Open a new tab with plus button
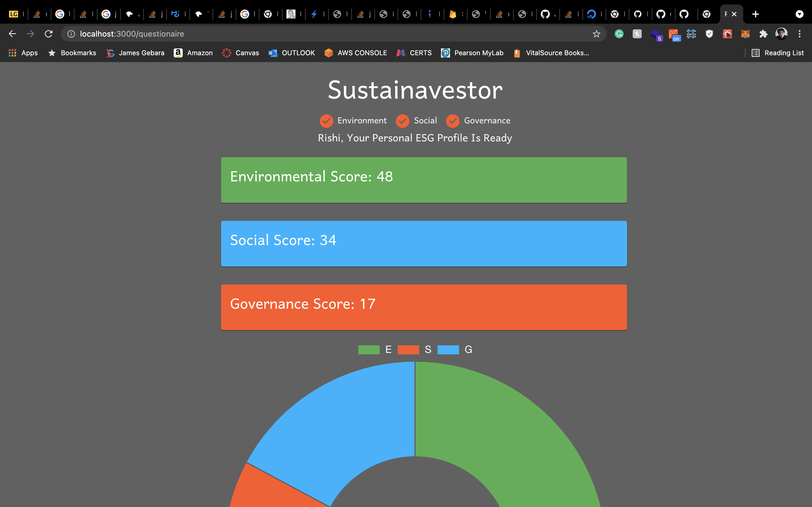 (756, 14)
